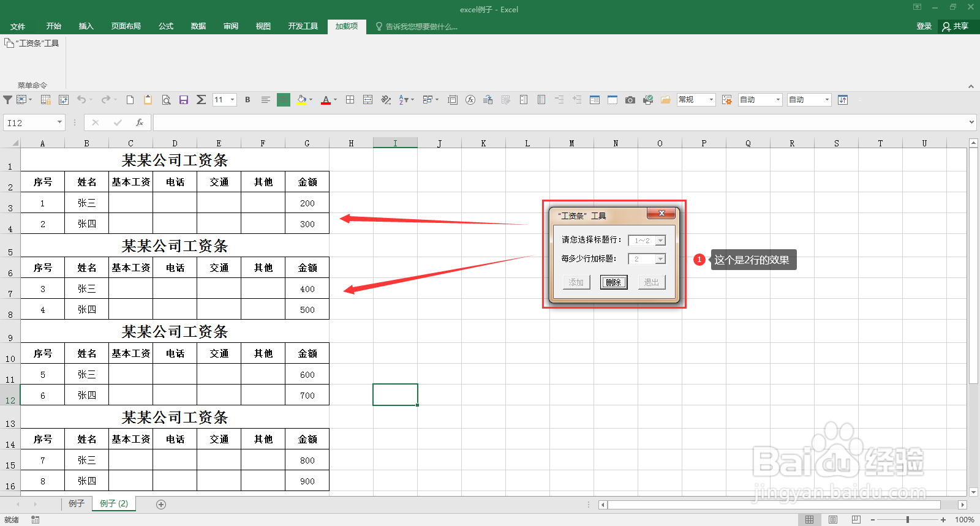Click the 删除 button in dialog

tap(614, 282)
